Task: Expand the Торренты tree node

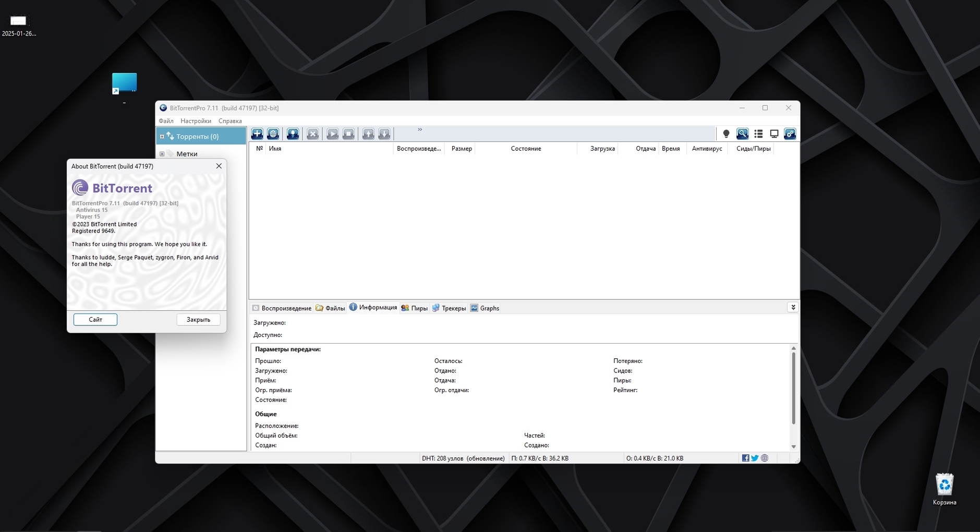Action: [x=162, y=137]
